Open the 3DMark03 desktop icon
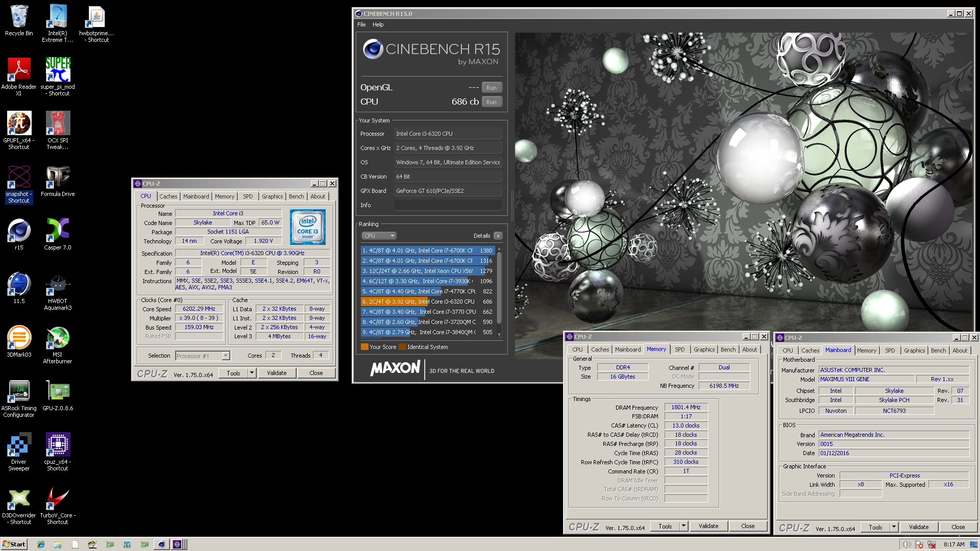Image resolution: width=980 pixels, height=551 pixels. 19,342
